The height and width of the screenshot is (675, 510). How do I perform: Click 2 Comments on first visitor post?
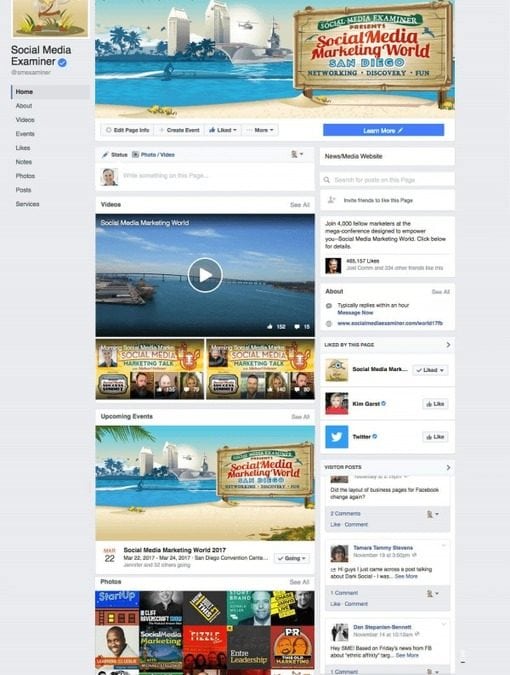(345, 514)
